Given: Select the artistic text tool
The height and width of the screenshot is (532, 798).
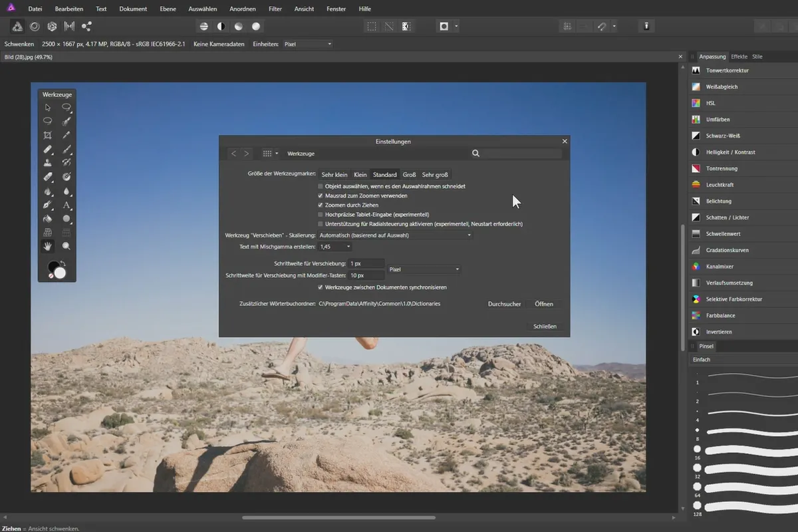Looking at the screenshot, I should point(66,205).
